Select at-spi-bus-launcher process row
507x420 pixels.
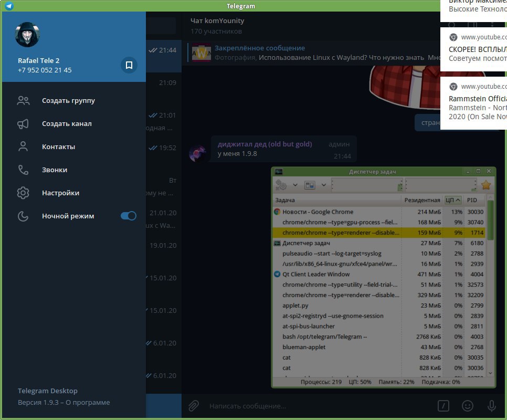pos(379,326)
